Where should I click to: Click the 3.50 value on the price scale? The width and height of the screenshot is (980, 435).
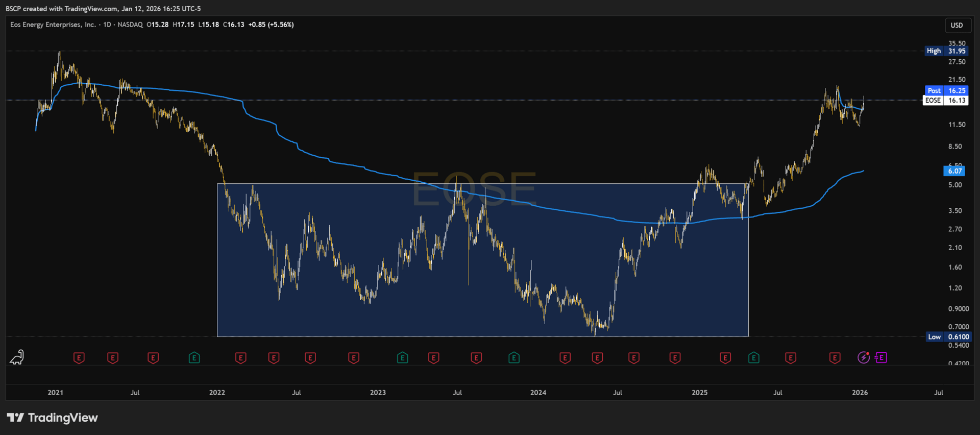pyautogui.click(x=955, y=210)
